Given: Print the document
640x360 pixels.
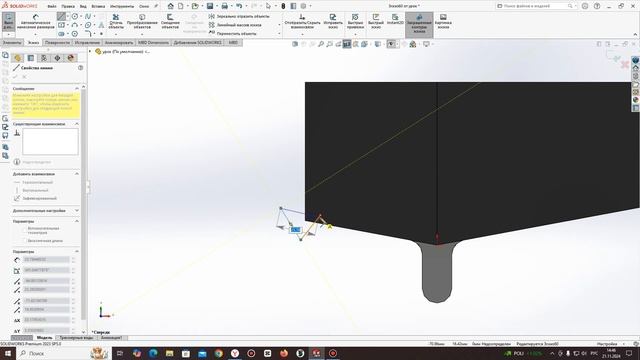Looking at the screenshot, I should 224,6.
